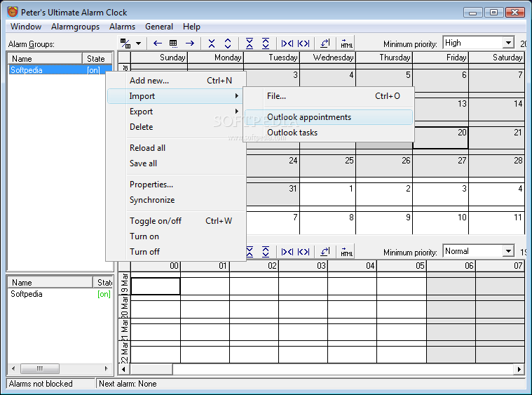Click the lower toolbar's narrow columns icon

287,252
